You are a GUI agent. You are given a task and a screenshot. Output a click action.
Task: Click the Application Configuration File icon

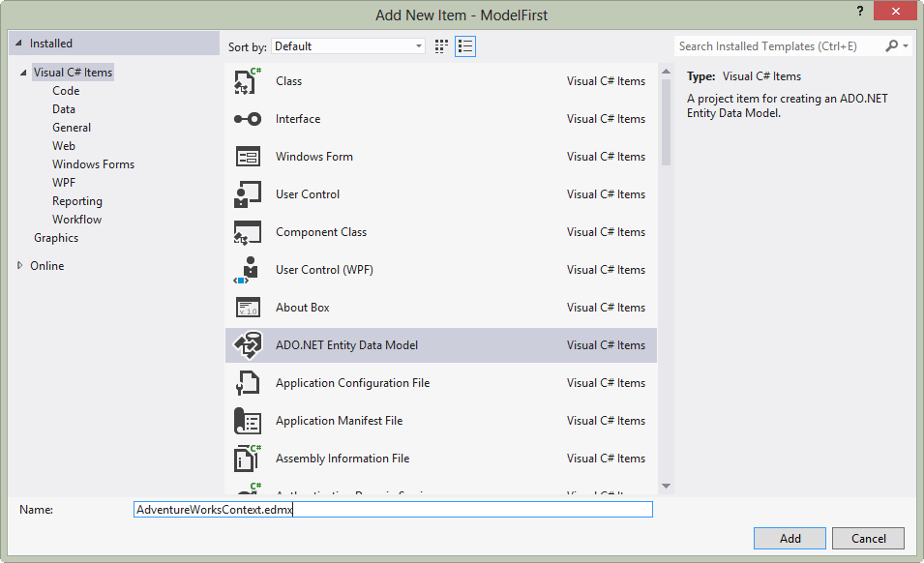coord(248,383)
